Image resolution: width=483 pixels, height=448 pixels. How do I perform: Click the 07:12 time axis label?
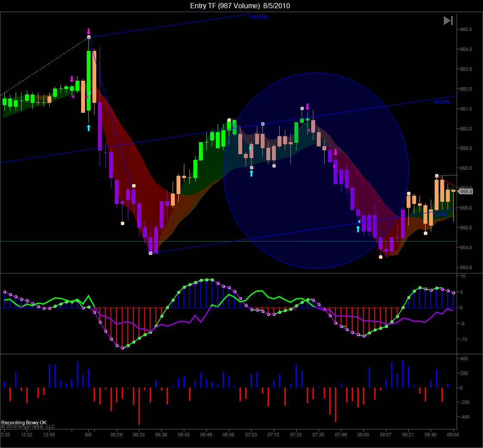pyautogui.click(x=274, y=435)
